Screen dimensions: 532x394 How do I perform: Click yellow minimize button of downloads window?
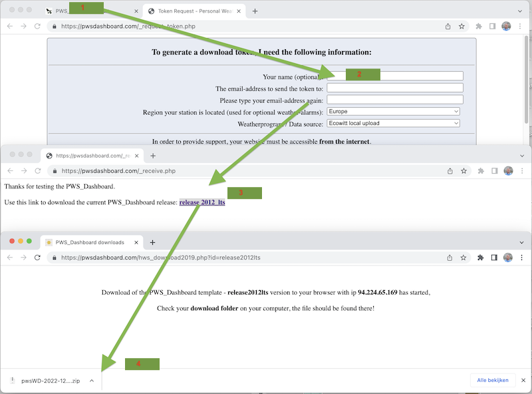click(x=21, y=241)
